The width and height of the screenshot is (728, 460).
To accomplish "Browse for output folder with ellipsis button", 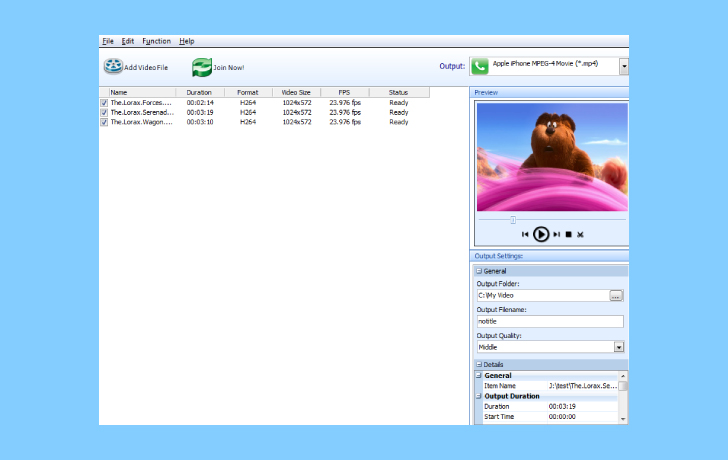I will point(616,296).
